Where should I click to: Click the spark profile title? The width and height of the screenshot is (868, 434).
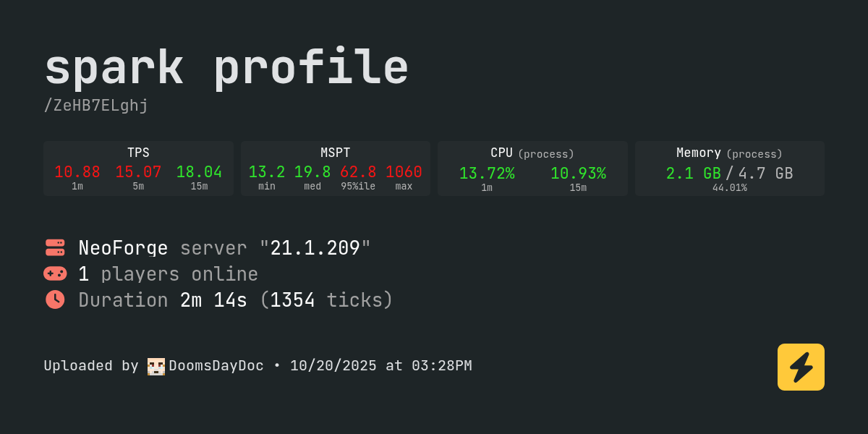click(226, 68)
